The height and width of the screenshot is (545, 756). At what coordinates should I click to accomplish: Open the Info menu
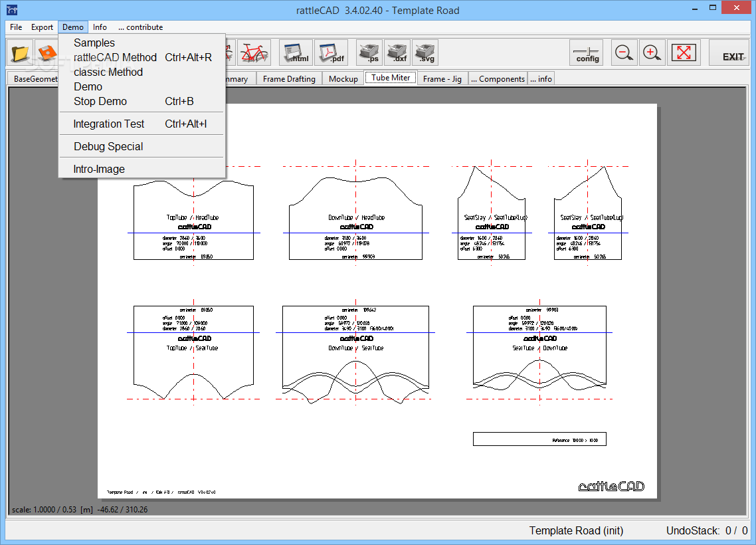tap(100, 27)
